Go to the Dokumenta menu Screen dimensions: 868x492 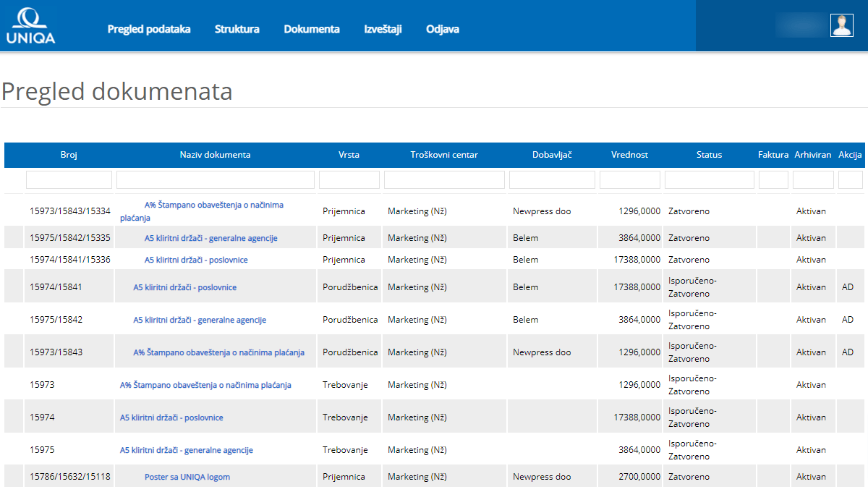coord(311,29)
